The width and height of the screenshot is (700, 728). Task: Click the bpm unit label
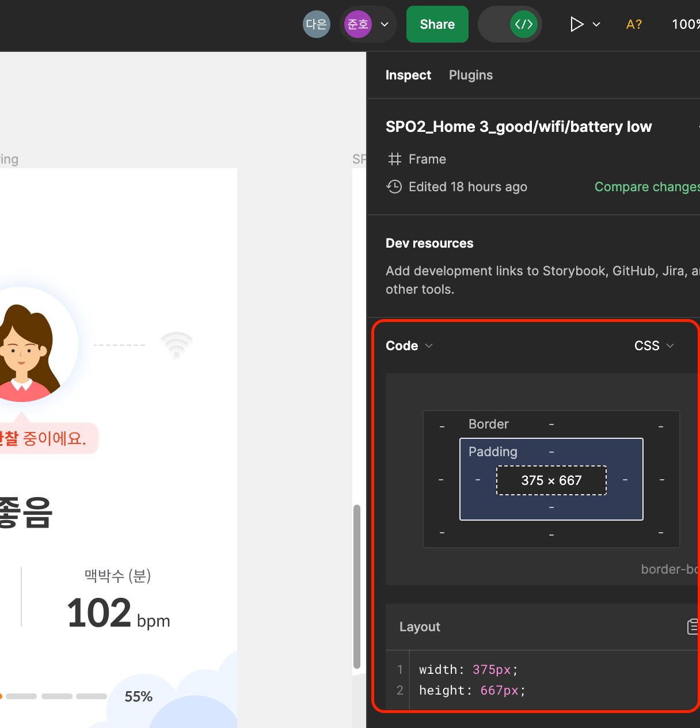click(154, 621)
